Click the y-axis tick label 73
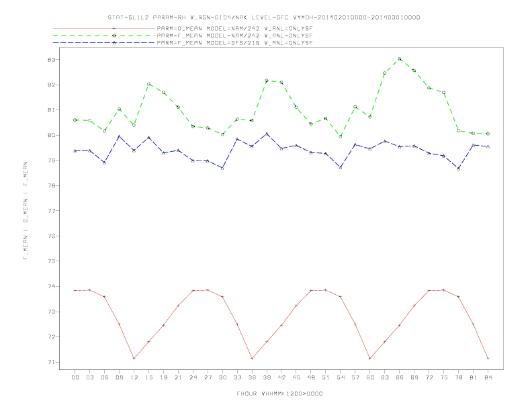The height and width of the screenshot is (411, 532). [x=52, y=312]
